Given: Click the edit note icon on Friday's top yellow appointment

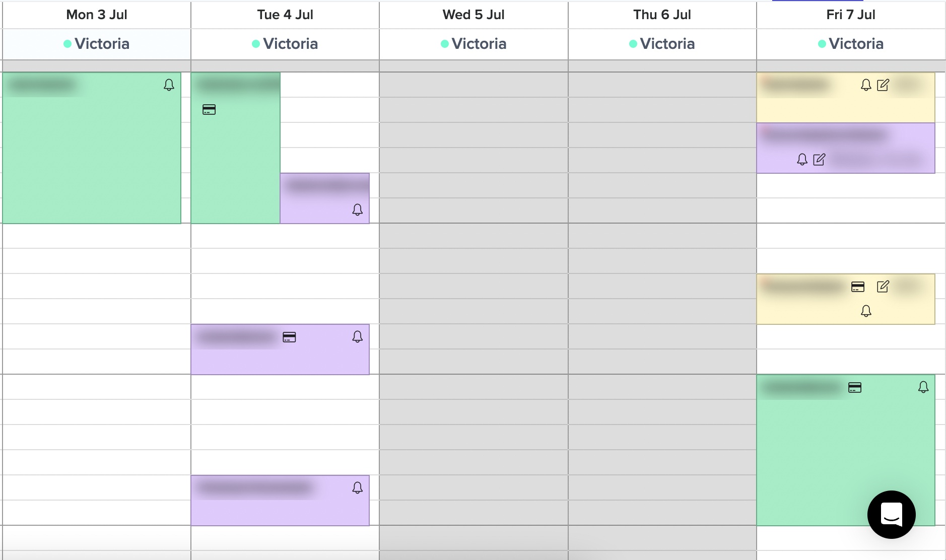Looking at the screenshot, I should point(883,85).
